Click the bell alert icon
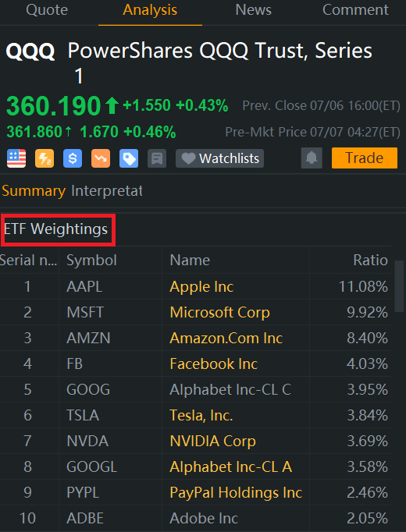 point(312,158)
